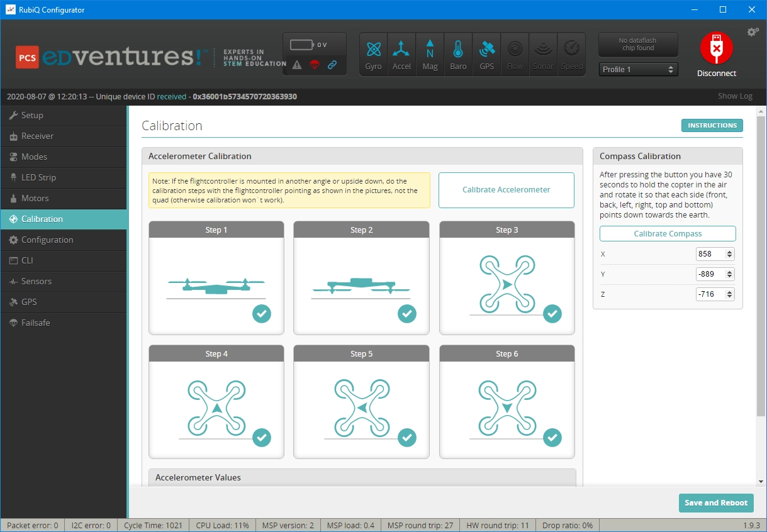767x532 pixels.
Task: Click the PCS Edventures logo
Action: point(151,57)
